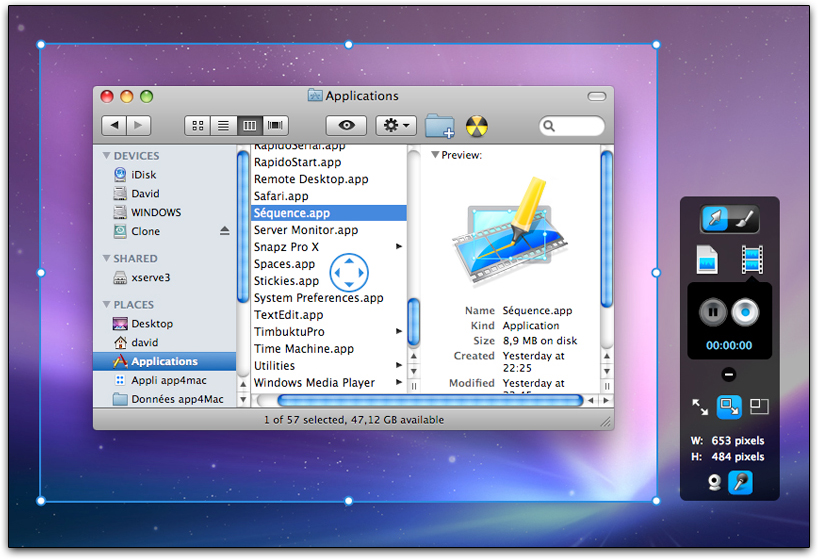Select Séquence.app in the column
The image size is (818, 559).
tap(329, 213)
